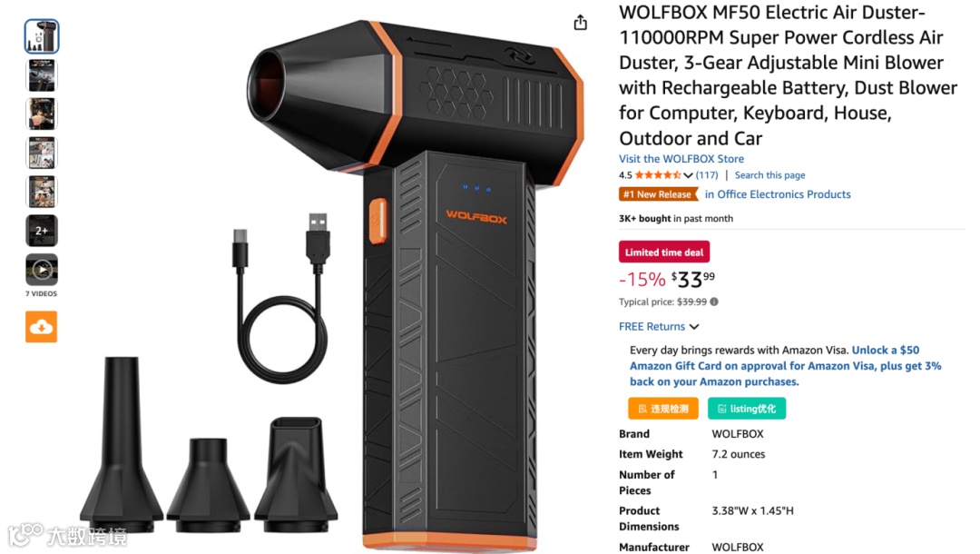Click the typical price info icon
The height and width of the screenshot is (554, 980).
714,302
